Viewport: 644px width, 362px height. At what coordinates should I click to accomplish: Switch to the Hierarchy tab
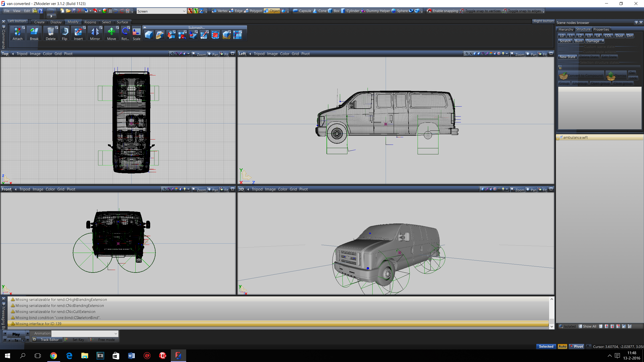pos(566,29)
